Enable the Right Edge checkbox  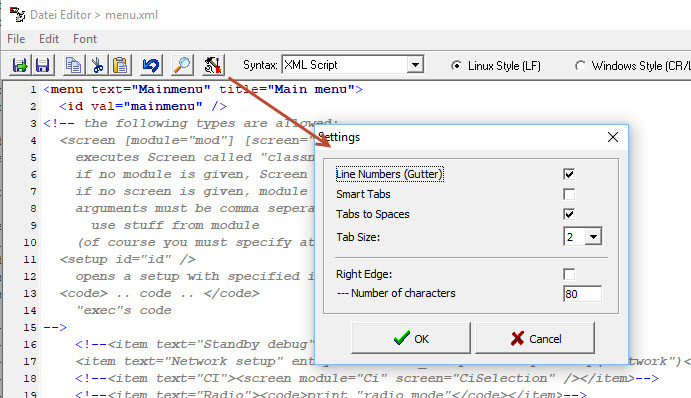click(569, 274)
